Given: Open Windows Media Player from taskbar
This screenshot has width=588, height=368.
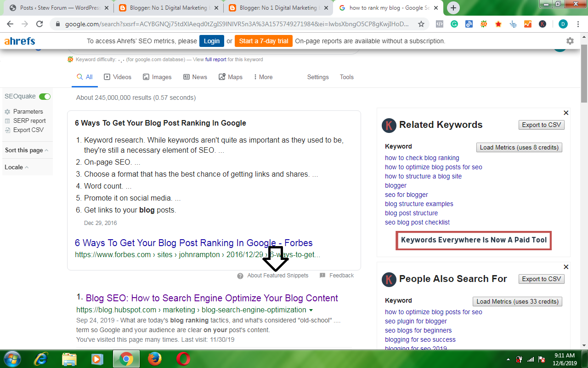Looking at the screenshot, I should point(97,358).
